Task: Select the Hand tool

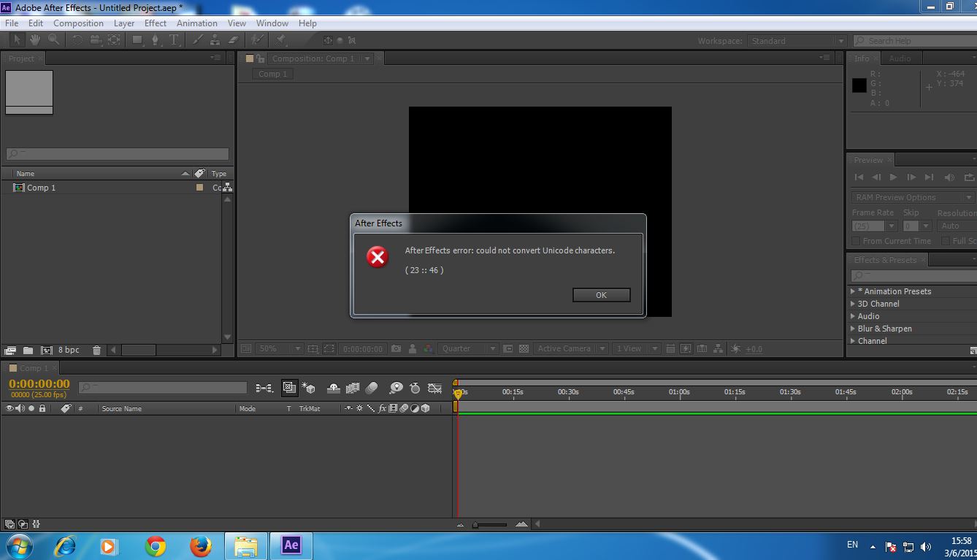Action: click(36, 40)
